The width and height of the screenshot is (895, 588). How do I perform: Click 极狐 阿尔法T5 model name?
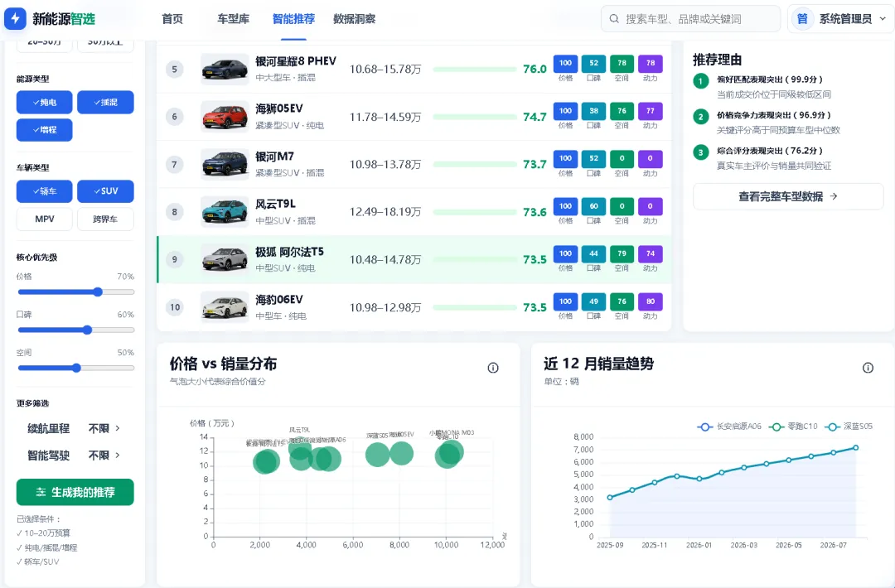point(289,252)
